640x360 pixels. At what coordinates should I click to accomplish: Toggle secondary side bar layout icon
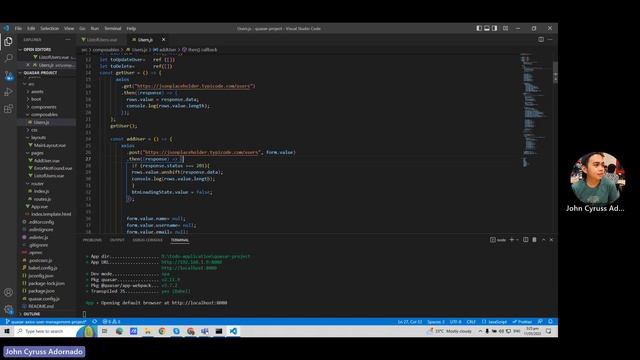click(x=494, y=28)
